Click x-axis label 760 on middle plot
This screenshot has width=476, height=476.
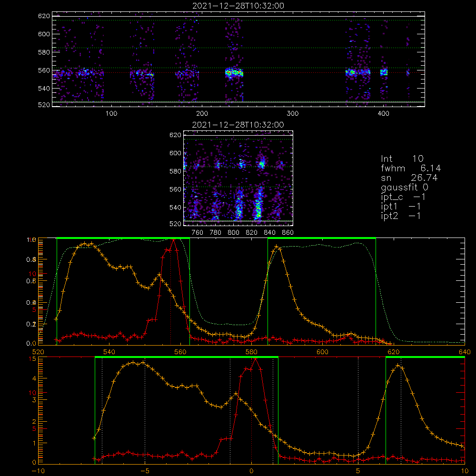point(198,233)
